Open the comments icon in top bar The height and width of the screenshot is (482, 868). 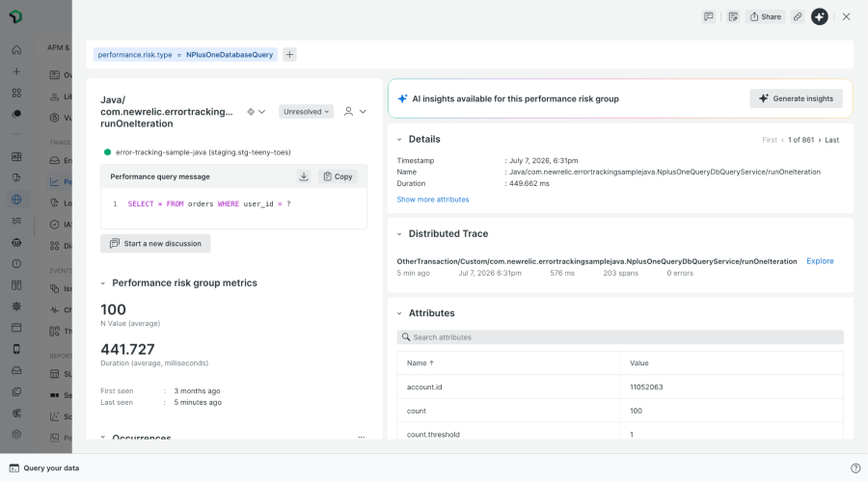tap(709, 16)
